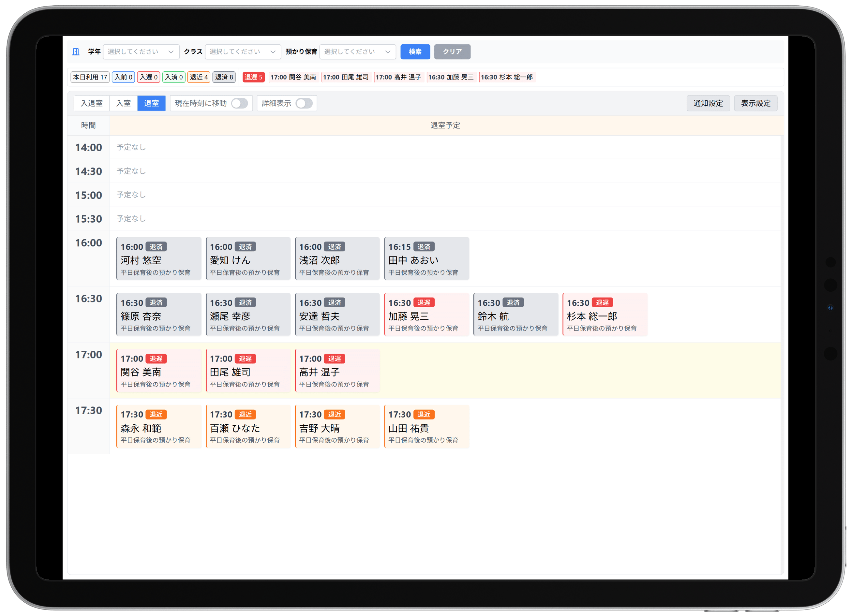Open the 学年 dropdown selector
Viewport: 851px width, 616px height.
[x=141, y=52]
